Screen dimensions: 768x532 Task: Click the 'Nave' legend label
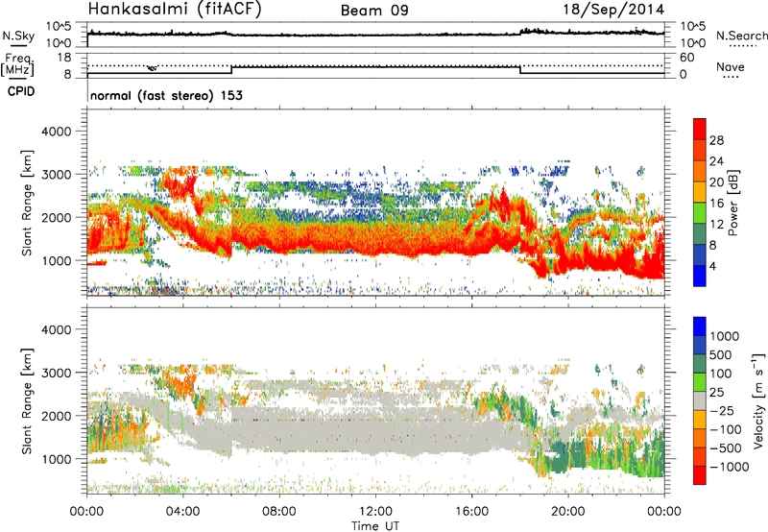[x=731, y=66]
